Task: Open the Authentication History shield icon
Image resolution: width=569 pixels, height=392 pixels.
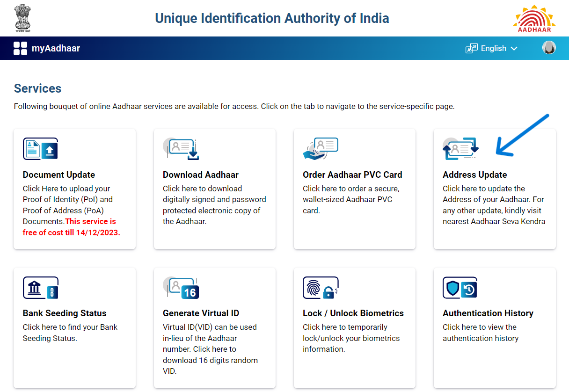Action: coord(460,288)
